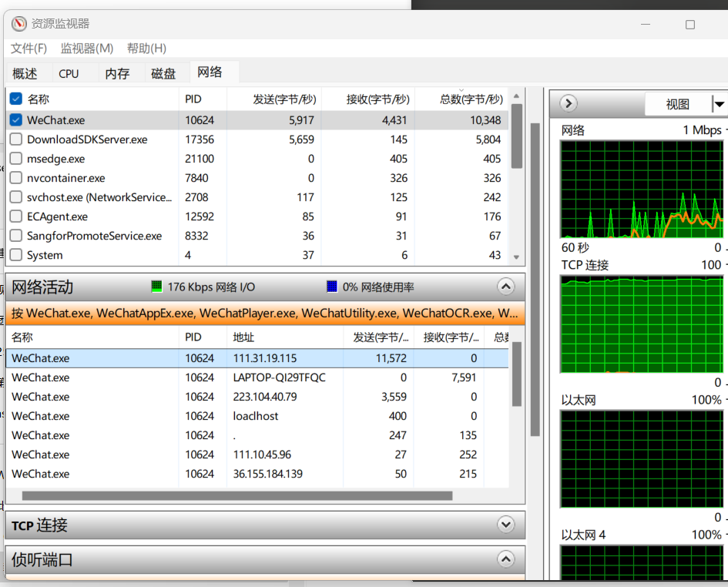Click the msedge.exe process name
728x587 pixels.
click(55, 159)
